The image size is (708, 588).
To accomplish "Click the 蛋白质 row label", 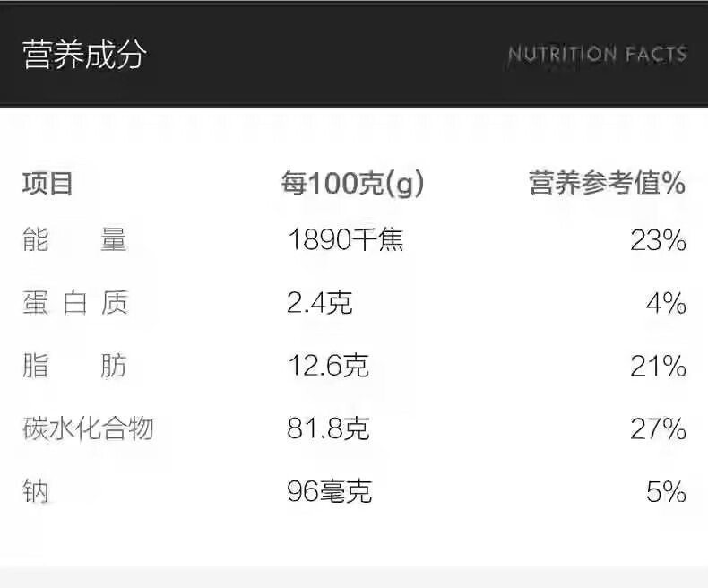I will click(x=74, y=303).
